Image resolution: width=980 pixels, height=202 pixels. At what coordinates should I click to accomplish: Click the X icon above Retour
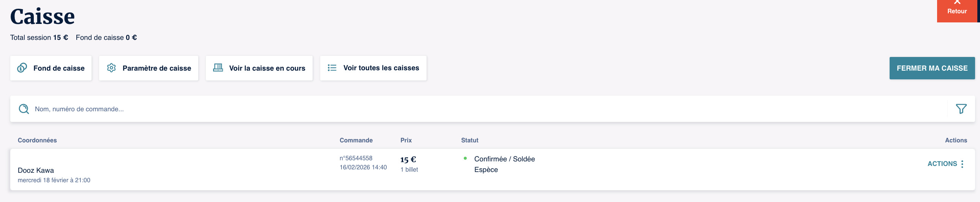point(957,2)
